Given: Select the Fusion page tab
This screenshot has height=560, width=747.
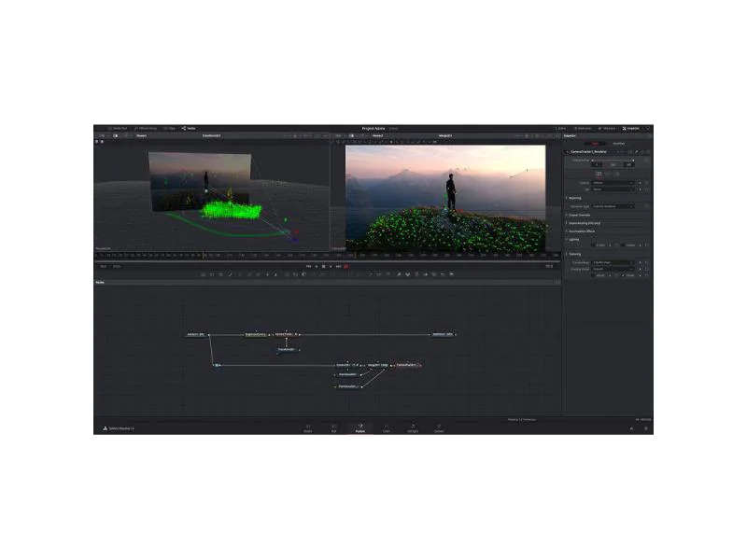Looking at the screenshot, I should pos(360,428).
